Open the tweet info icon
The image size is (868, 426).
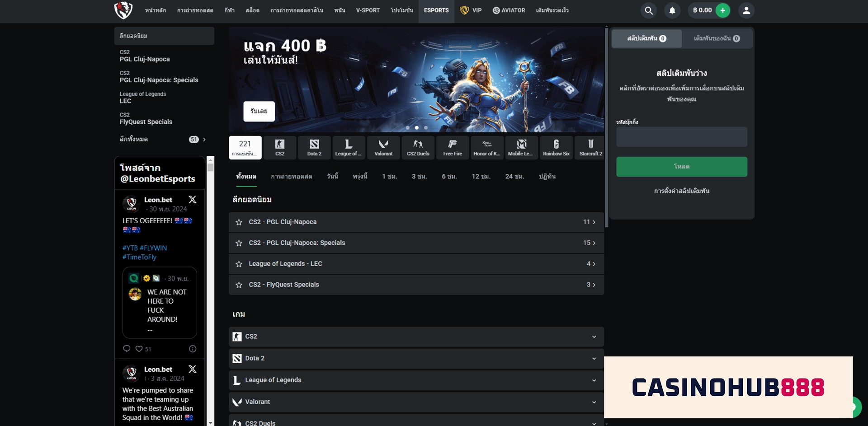tap(193, 349)
